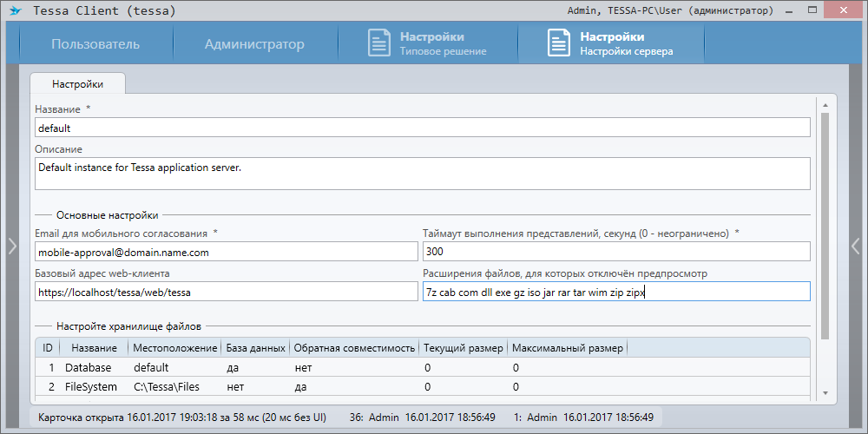This screenshot has height=434, width=868.
Task: Click the C:\Tessa\Files location cell
Action: point(167,387)
